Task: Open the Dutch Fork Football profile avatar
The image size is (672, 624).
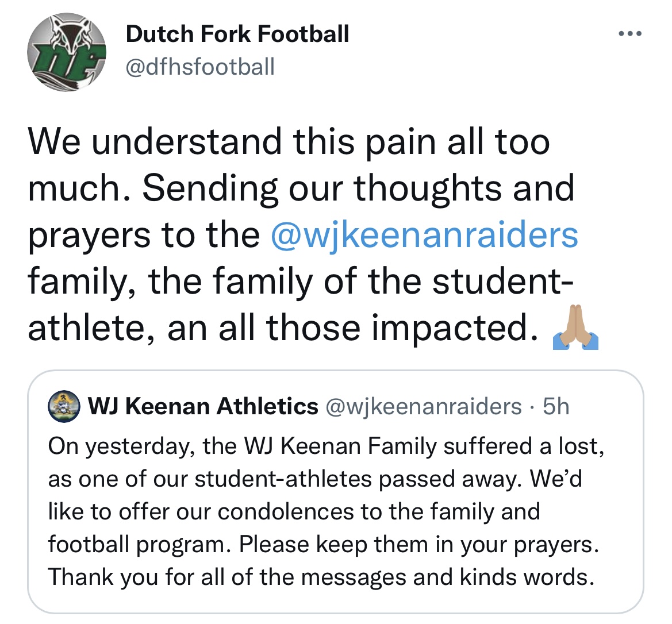Action: point(67,53)
